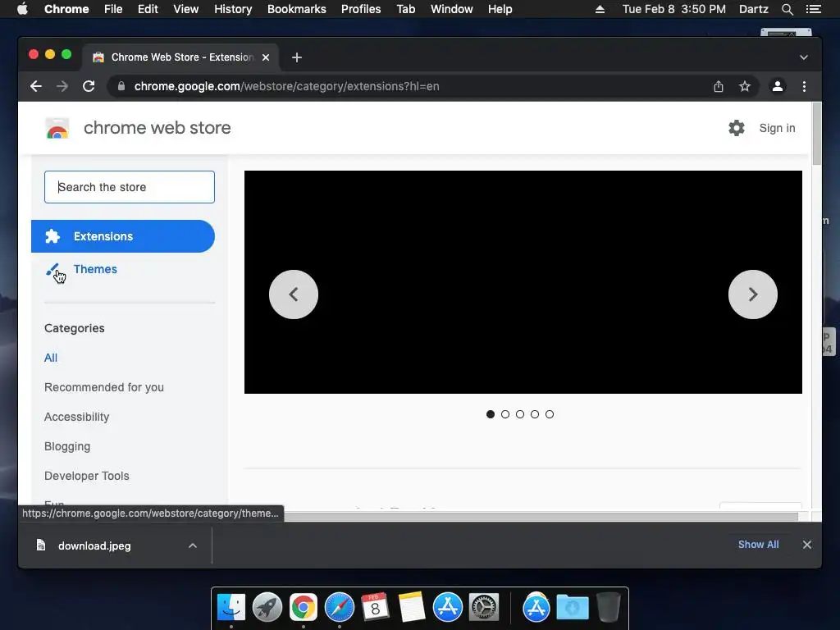Open the Themes section
The width and height of the screenshot is (840, 630).
tap(95, 269)
